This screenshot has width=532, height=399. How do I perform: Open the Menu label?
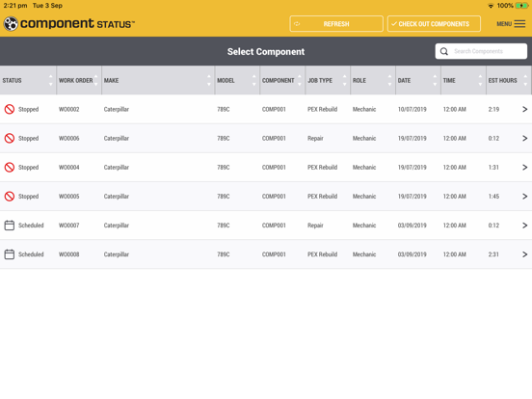[x=504, y=24]
